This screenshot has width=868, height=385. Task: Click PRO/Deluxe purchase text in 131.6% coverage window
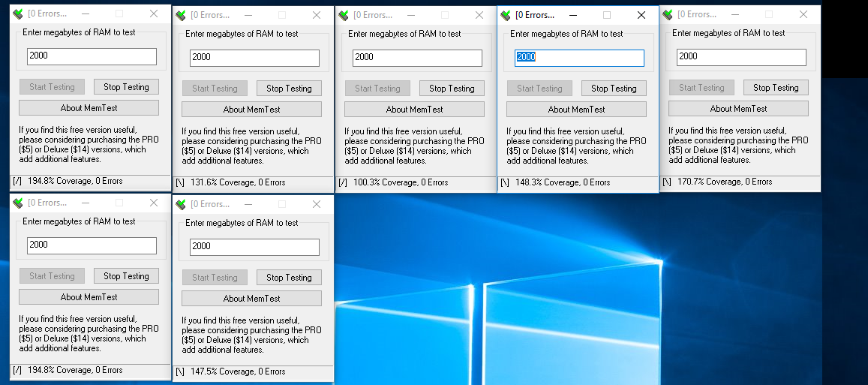coord(251,146)
